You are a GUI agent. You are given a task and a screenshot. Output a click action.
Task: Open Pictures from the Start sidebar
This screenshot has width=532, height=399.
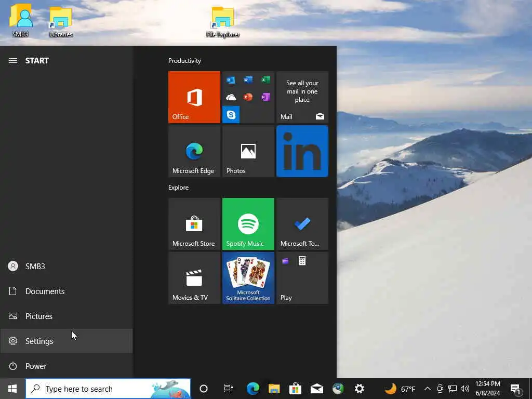[x=66, y=316]
